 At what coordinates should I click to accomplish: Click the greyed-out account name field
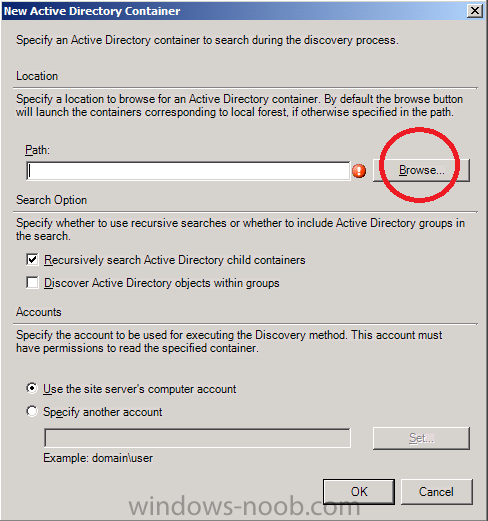[197, 438]
